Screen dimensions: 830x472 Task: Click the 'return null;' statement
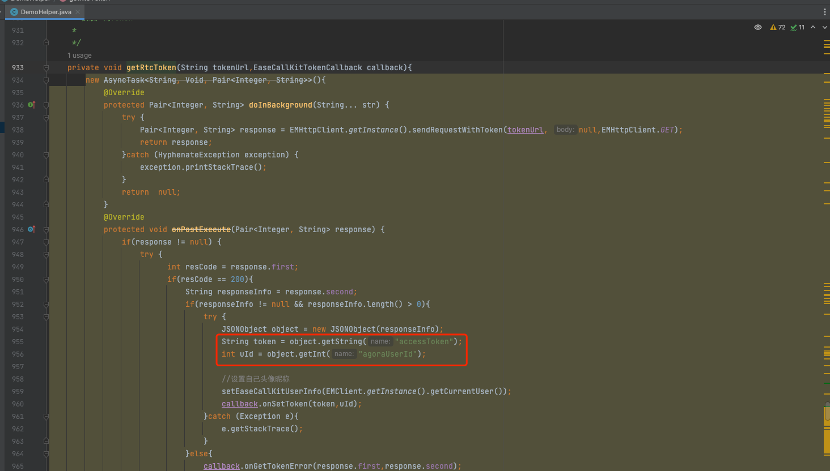tap(151, 192)
